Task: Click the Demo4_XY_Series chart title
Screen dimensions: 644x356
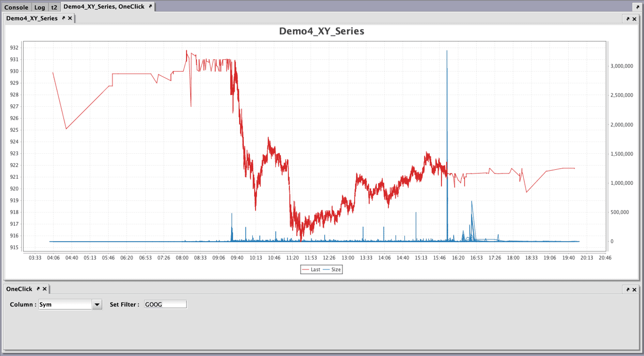Action: tap(321, 31)
